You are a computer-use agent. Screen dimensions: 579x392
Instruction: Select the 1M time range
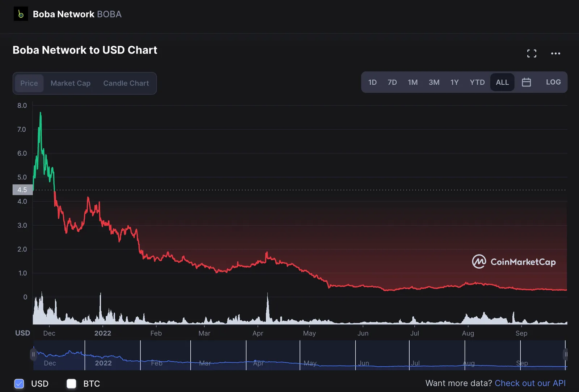click(413, 82)
